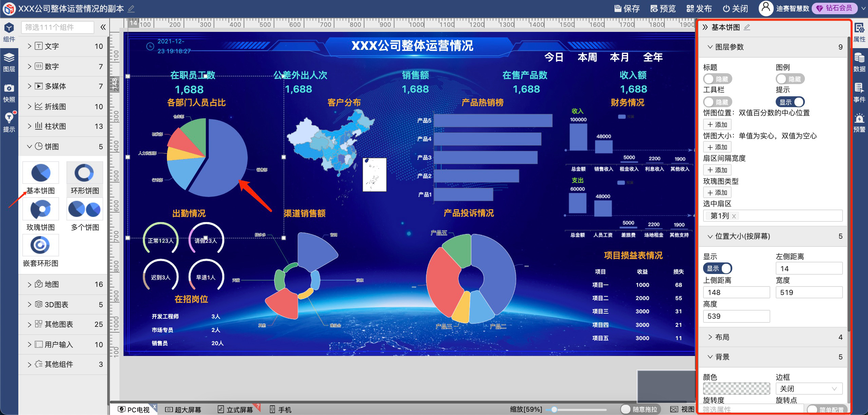
Task: Click the clock icon on the dashboard
Action: pos(150,46)
